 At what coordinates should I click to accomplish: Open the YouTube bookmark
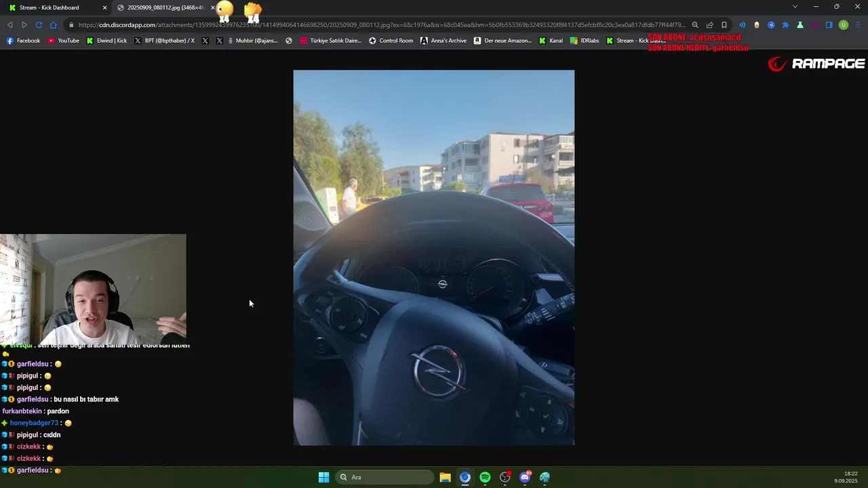(x=63, y=41)
